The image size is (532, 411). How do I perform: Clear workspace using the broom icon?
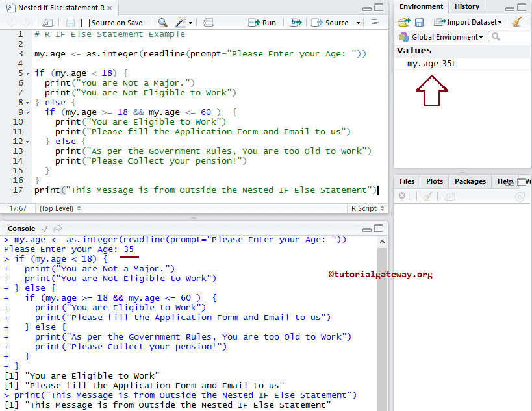click(515, 21)
